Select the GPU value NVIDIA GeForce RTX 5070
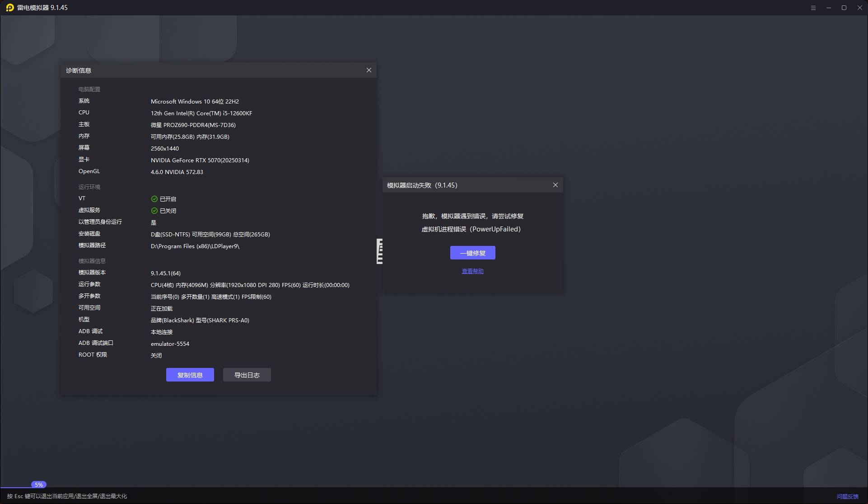Screen dimensions: 868x504 pos(200,160)
